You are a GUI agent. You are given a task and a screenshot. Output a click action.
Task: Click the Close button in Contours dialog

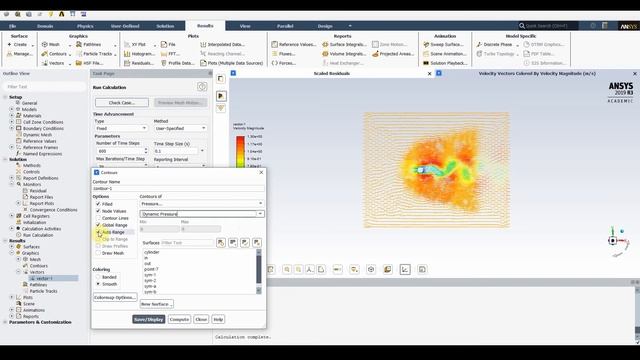(201, 319)
